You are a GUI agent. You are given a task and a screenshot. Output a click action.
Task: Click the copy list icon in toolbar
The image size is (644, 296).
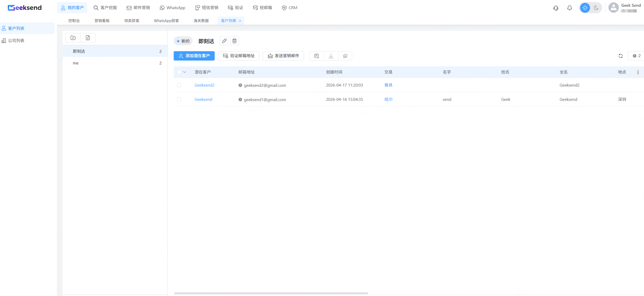click(345, 56)
